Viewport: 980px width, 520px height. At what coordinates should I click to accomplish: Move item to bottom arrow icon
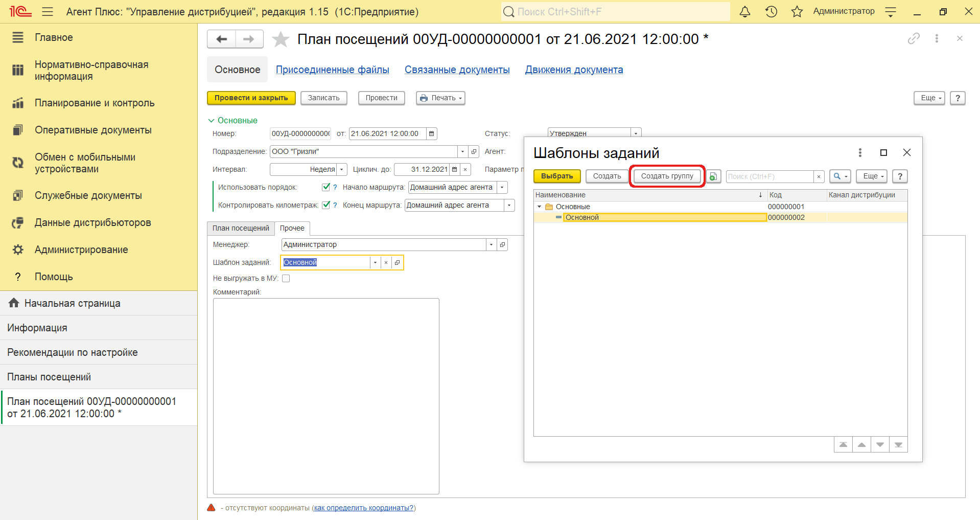[898, 445]
